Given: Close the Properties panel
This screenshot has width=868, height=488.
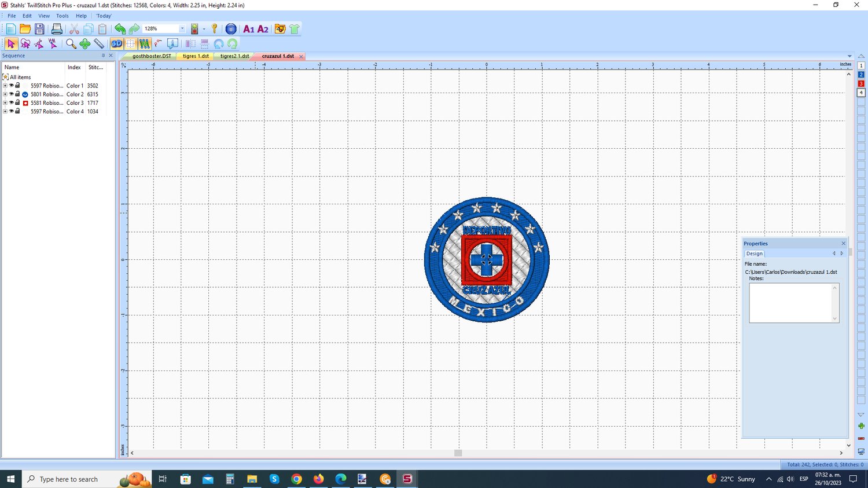Looking at the screenshot, I should [x=843, y=244].
